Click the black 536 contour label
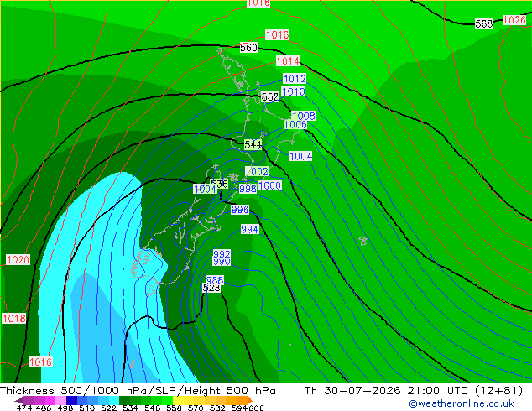Screen dimensions: 532x411 coord(221,184)
